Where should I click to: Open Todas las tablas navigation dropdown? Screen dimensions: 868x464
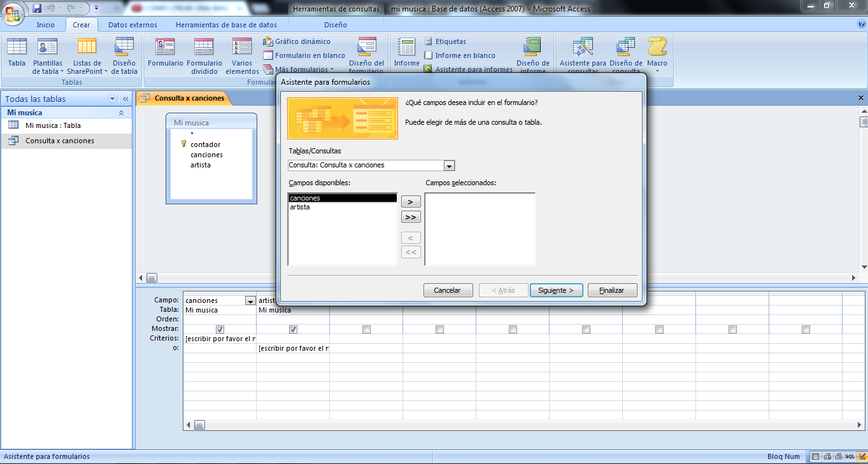[x=113, y=99]
